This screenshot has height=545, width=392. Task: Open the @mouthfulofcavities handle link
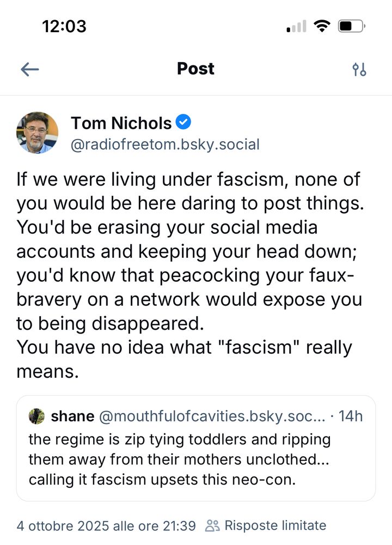pyautogui.click(x=211, y=416)
